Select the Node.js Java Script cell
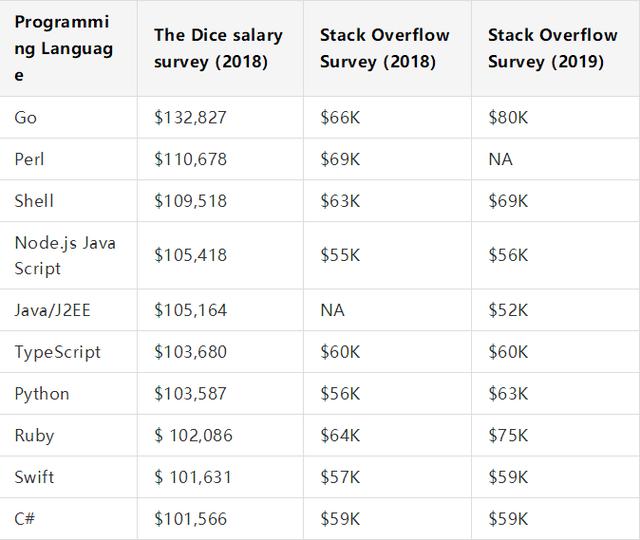This screenshot has height=540, width=640. [64, 255]
